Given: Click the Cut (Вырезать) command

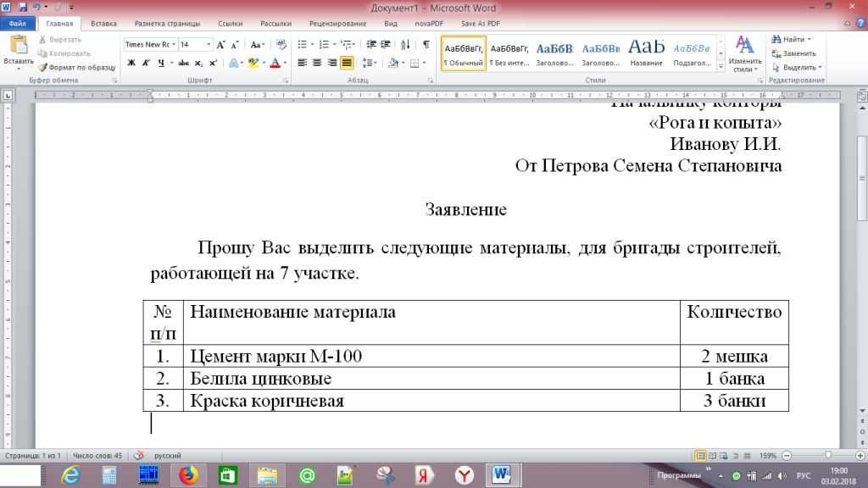Looking at the screenshot, I should point(60,40).
